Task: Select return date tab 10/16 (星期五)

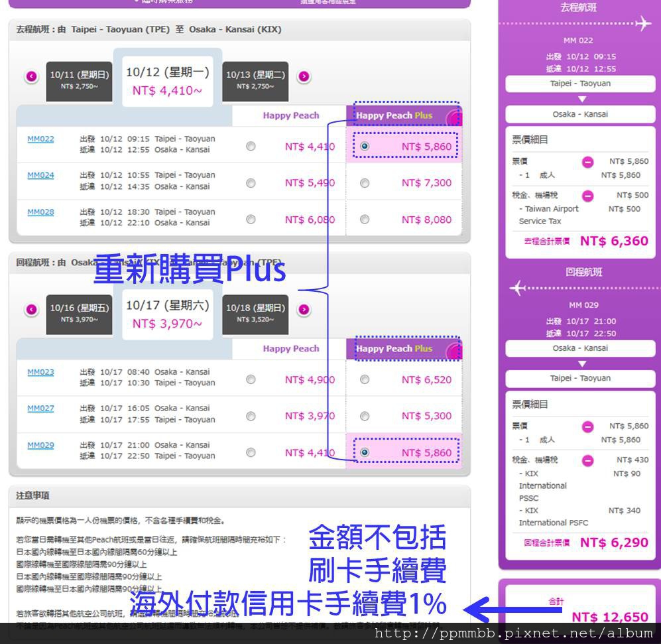Action: 80,314
